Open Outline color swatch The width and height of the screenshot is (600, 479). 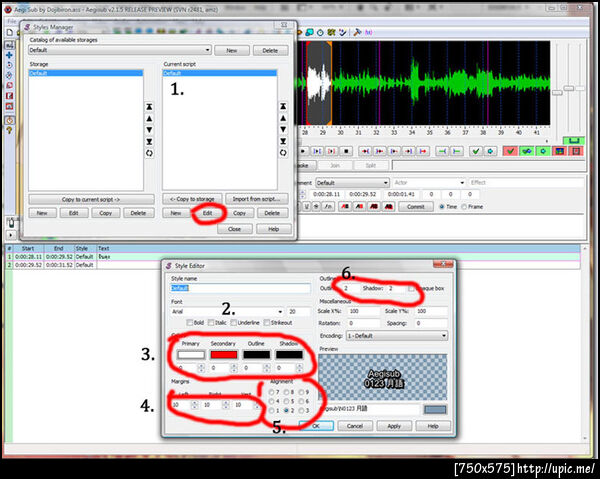pos(256,355)
